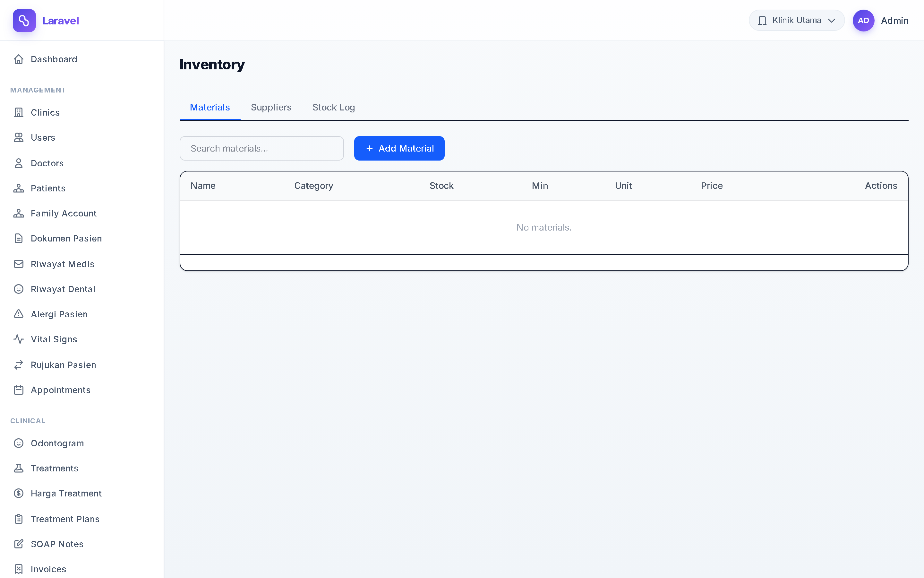
Task: Open the Stock Log tab
Action: coord(334,108)
